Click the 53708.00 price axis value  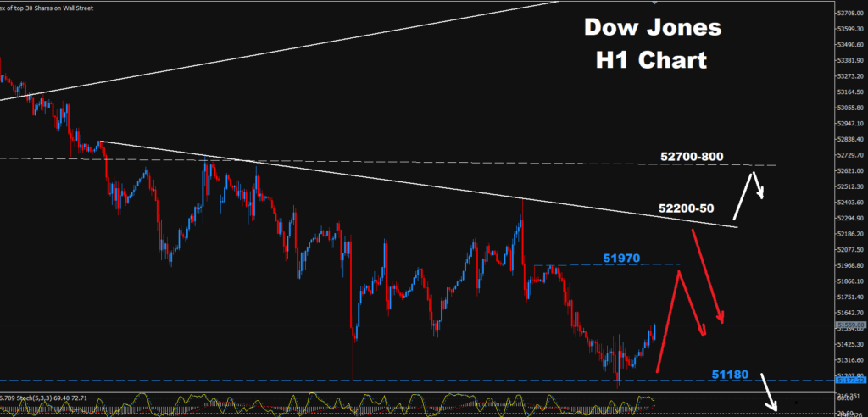pyautogui.click(x=851, y=13)
